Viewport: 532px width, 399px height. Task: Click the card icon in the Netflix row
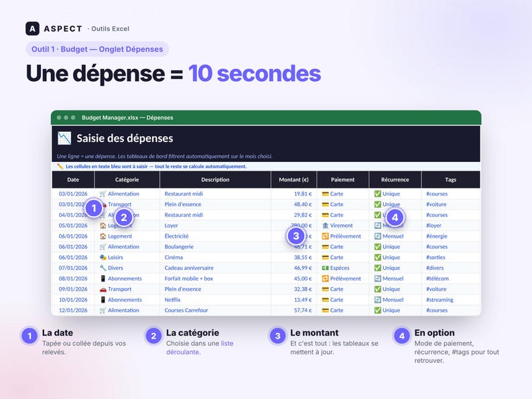(325, 300)
